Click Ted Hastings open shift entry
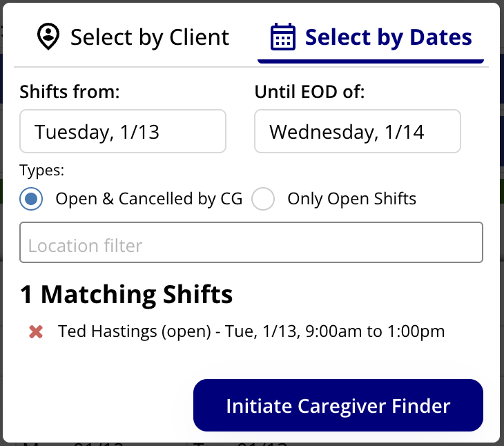The height and width of the screenshot is (446, 504). tap(251, 331)
